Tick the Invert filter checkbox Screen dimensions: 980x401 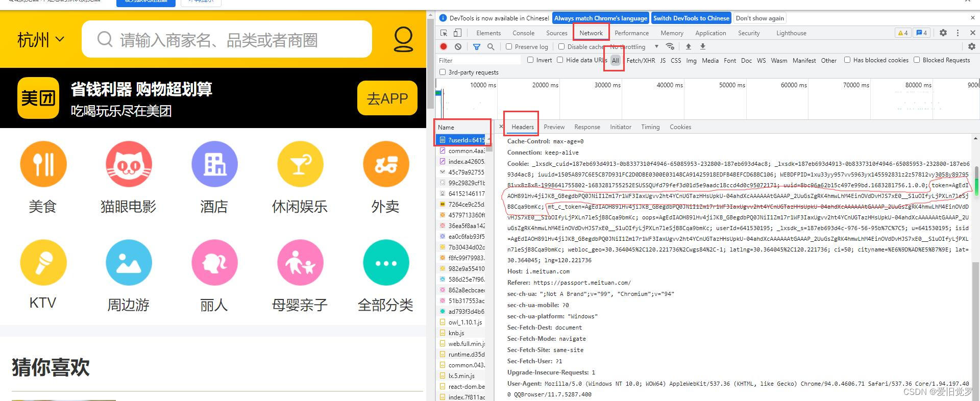(x=530, y=60)
